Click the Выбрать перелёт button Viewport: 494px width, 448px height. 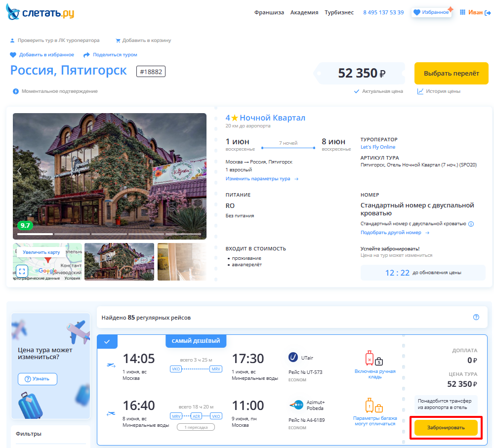(451, 74)
